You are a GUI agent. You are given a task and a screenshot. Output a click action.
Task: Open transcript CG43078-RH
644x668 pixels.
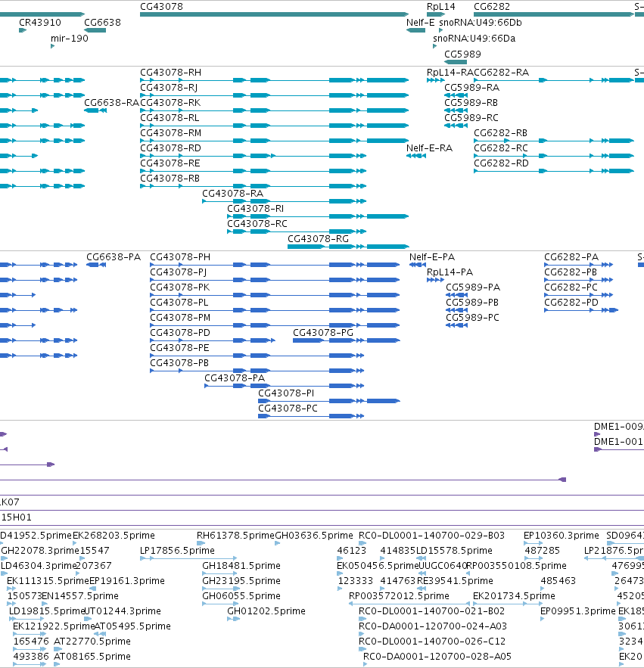point(171,73)
